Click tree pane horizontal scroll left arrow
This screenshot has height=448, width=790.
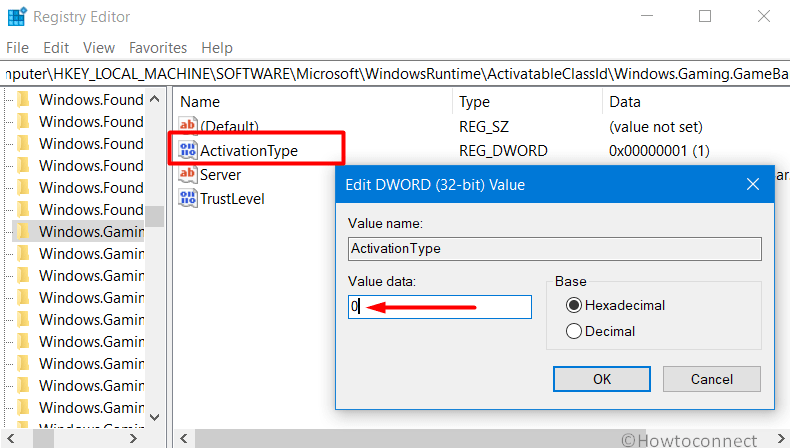[11, 438]
